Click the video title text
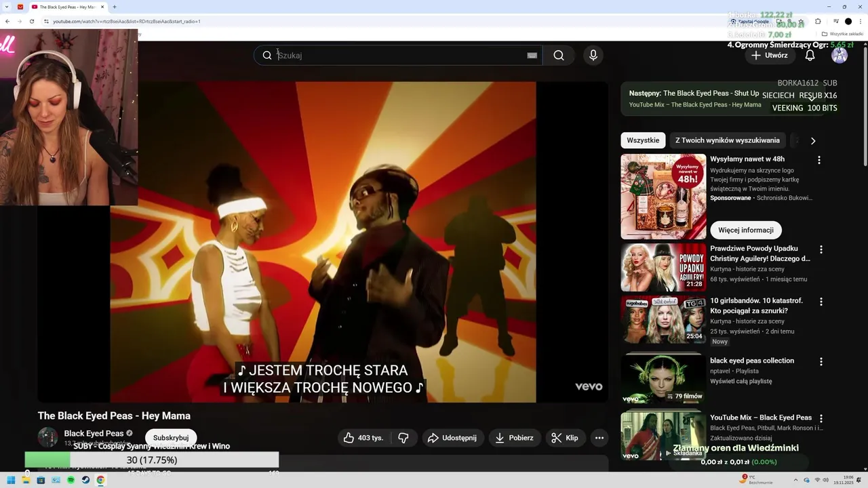Screen dimensions: 868x488 point(114,415)
